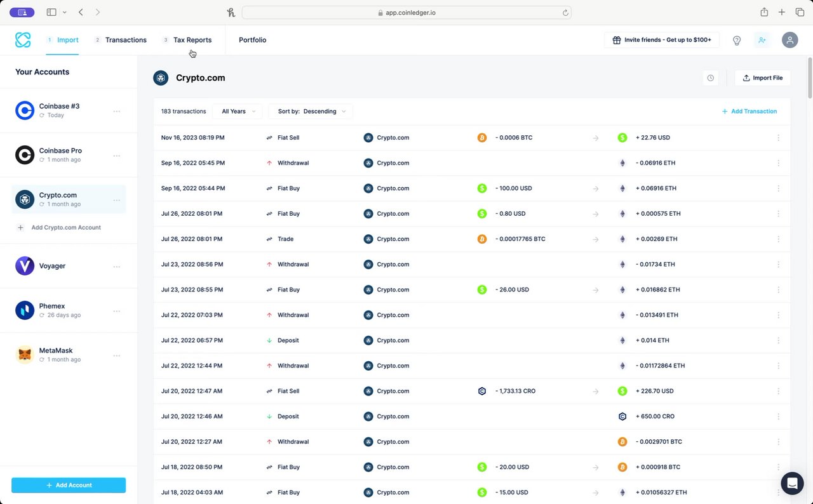Reload the page in the address bar
813x504 pixels.
[565, 13]
